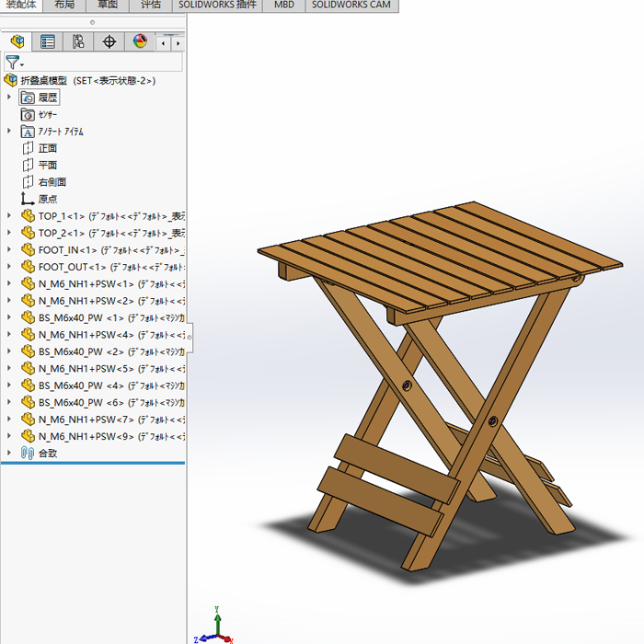Select the TOP_1<1> component

pyautogui.click(x=103, y=216)
